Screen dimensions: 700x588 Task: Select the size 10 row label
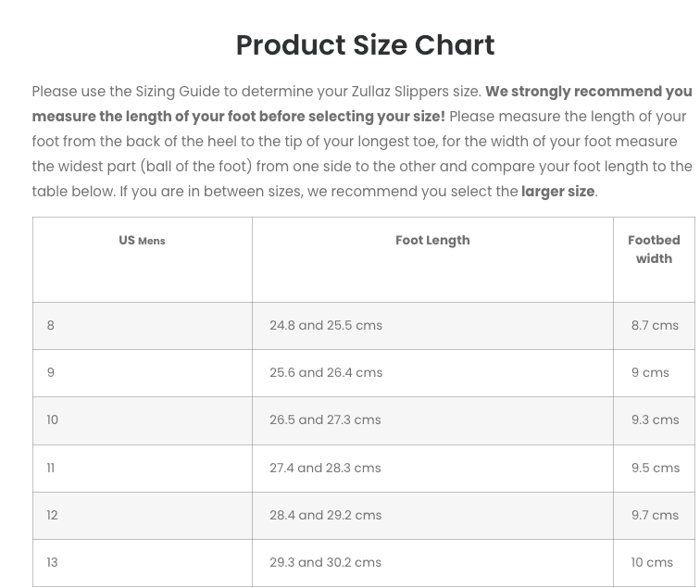point(53,420)
